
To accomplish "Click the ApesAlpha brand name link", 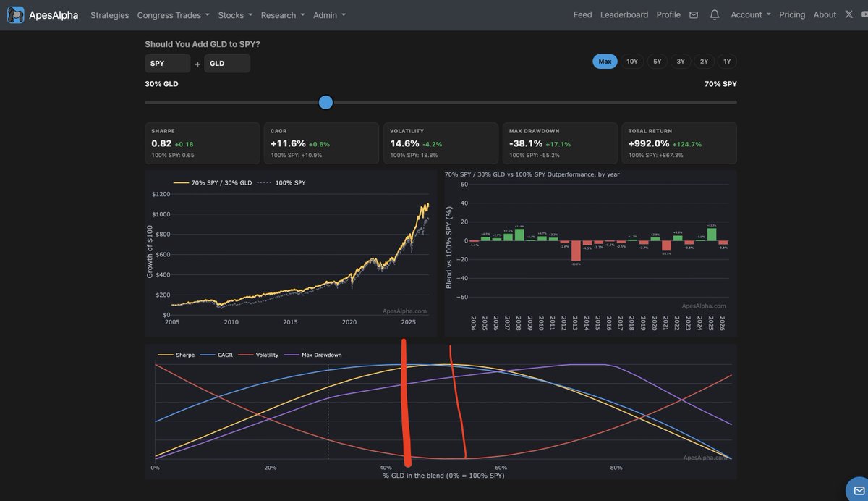I will pos(54,14).
